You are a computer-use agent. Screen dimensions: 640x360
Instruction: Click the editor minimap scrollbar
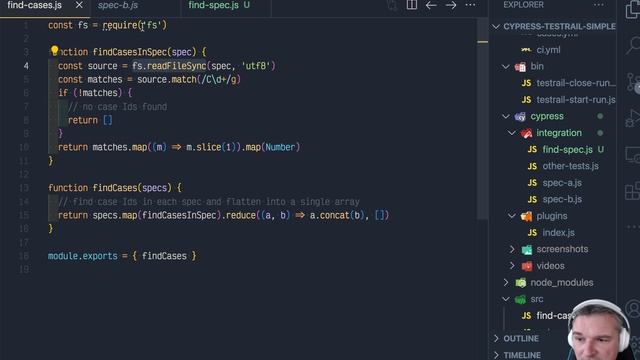click(482, 118)
